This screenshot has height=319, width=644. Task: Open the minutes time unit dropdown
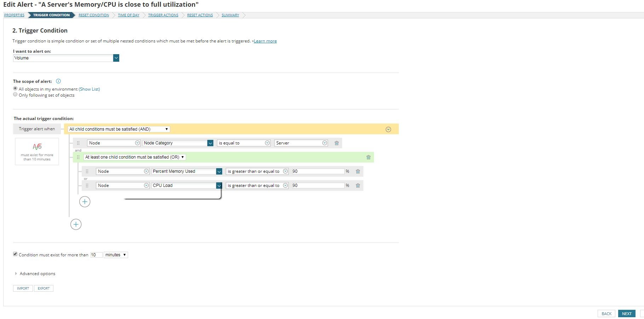click(x=116, y=255)
